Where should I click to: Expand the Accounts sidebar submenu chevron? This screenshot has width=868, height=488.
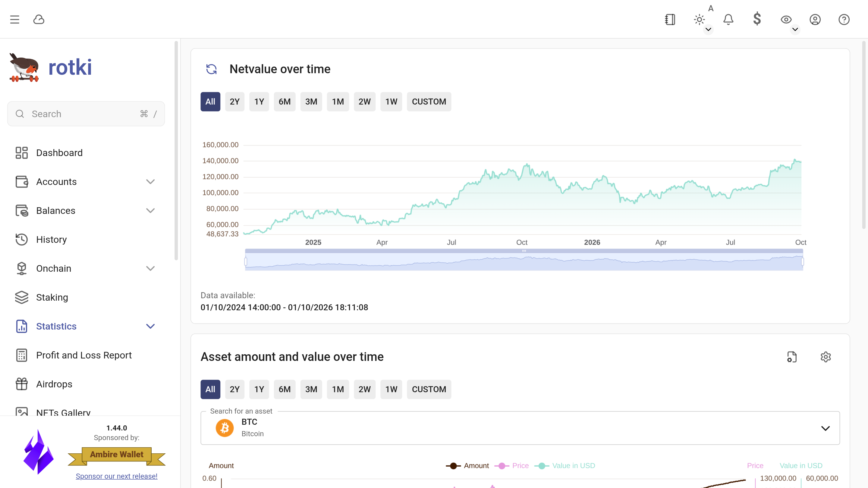tap(150, 182)
